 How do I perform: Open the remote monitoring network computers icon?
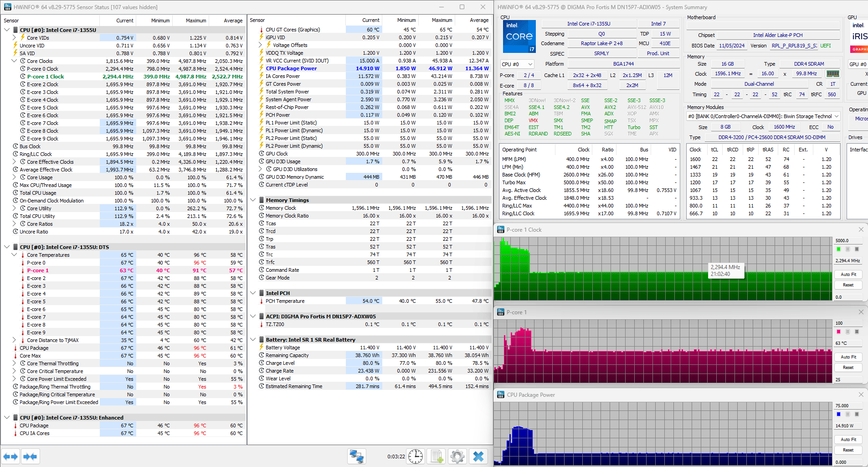(356, 456)
